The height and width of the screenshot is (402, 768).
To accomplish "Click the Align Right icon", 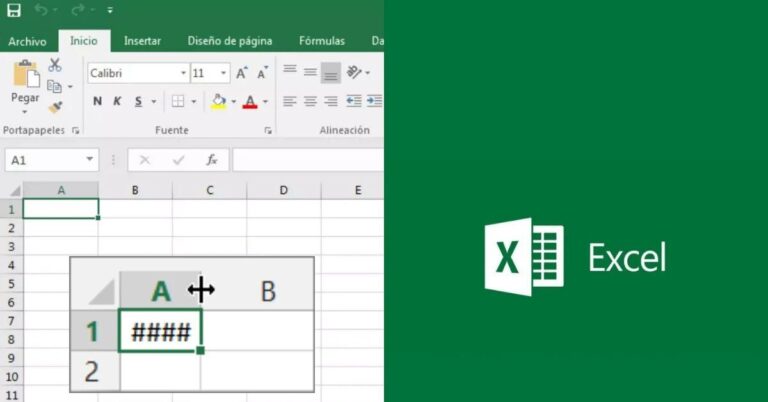I will (x=331, y=101).
